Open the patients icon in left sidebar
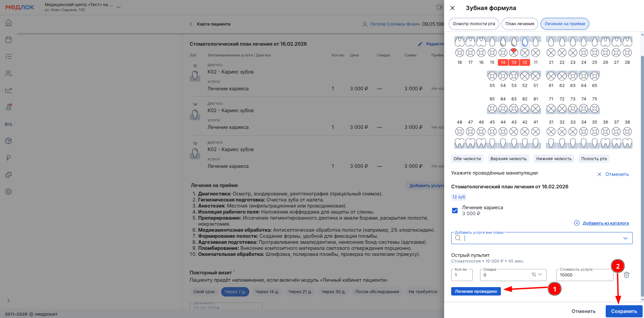 coord(9,73)
